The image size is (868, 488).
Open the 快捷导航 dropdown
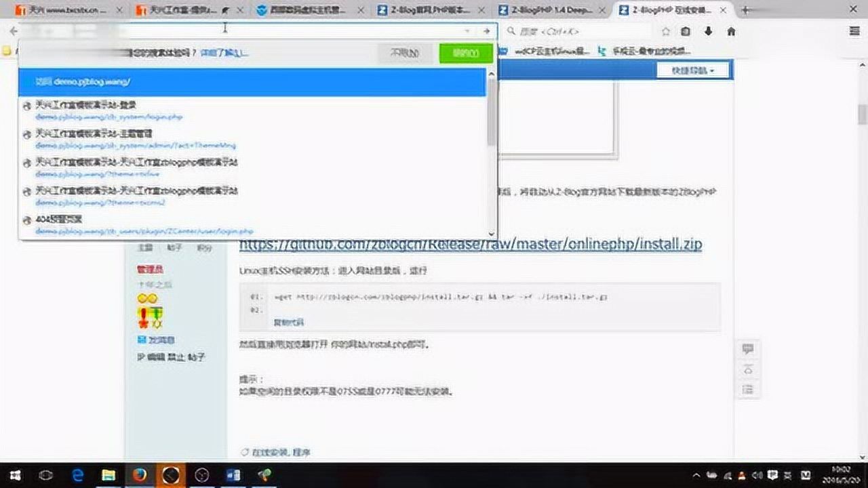pos(693,70)
